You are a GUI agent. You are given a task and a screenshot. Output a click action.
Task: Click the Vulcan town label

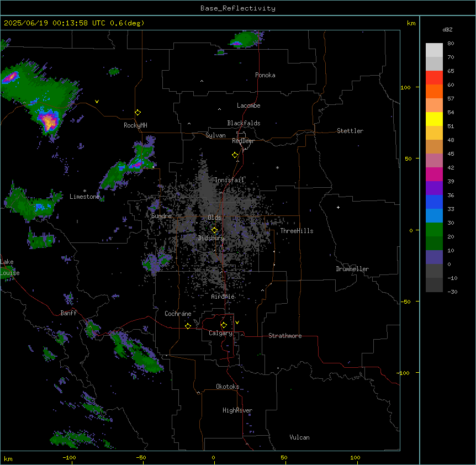pos(300,437)
